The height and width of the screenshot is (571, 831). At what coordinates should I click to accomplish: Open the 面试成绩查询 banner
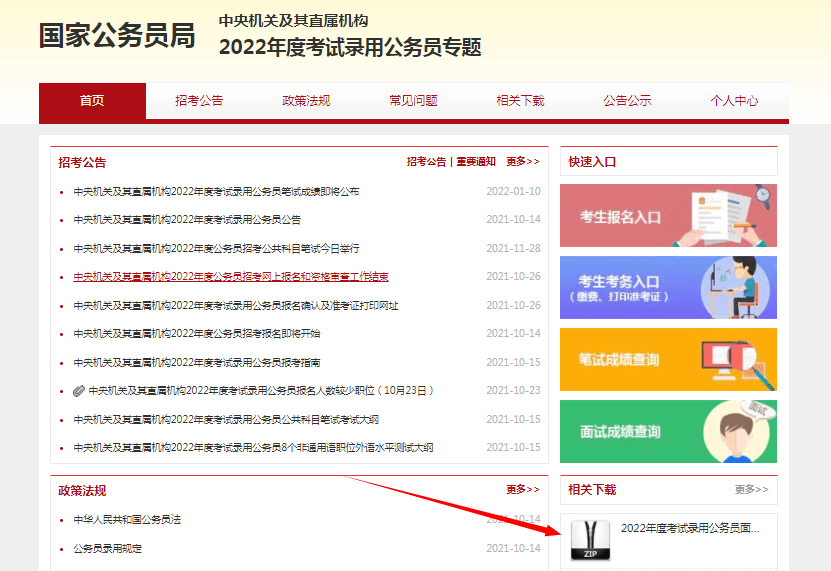[x=668, y=432]
